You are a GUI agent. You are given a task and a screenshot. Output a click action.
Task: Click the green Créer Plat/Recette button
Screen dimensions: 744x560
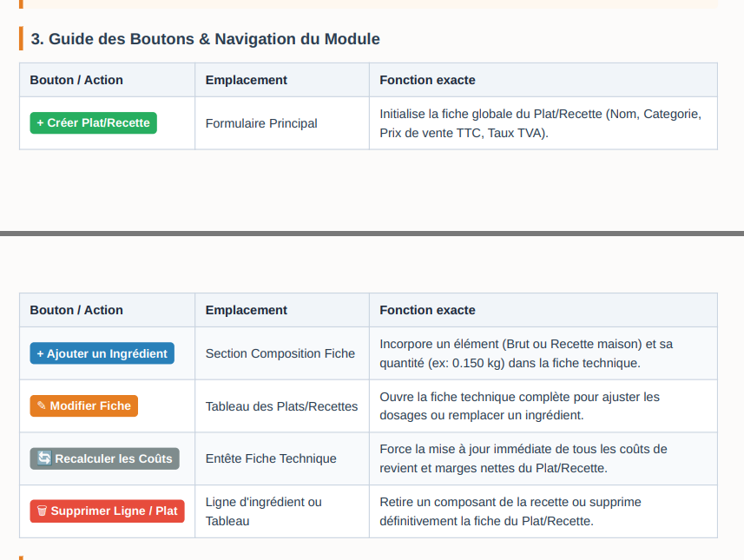(x=93, y=123)
